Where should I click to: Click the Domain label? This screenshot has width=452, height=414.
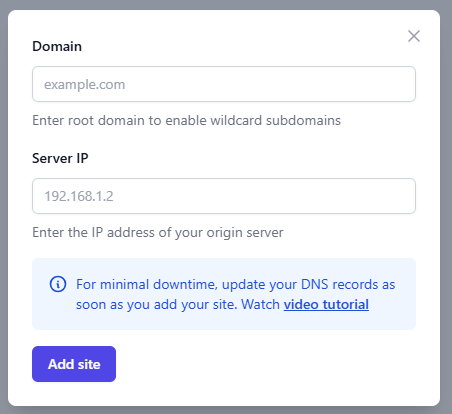point(57,46)
